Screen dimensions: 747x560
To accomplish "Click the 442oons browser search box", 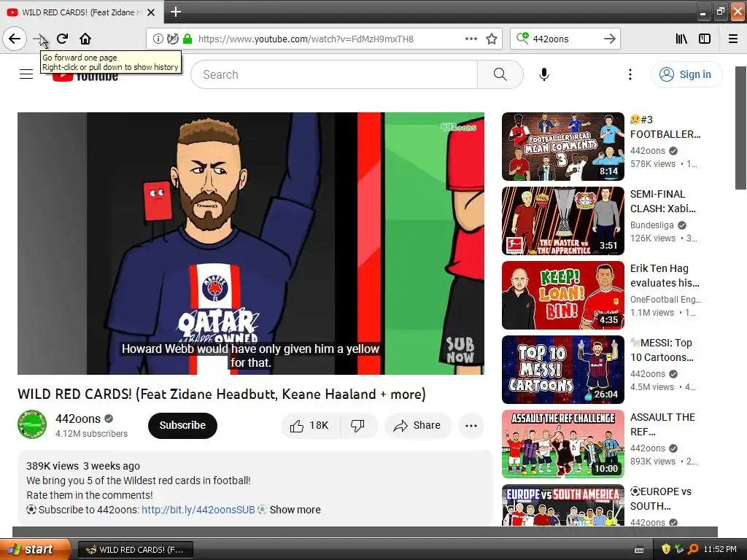I will pos(565,39).
